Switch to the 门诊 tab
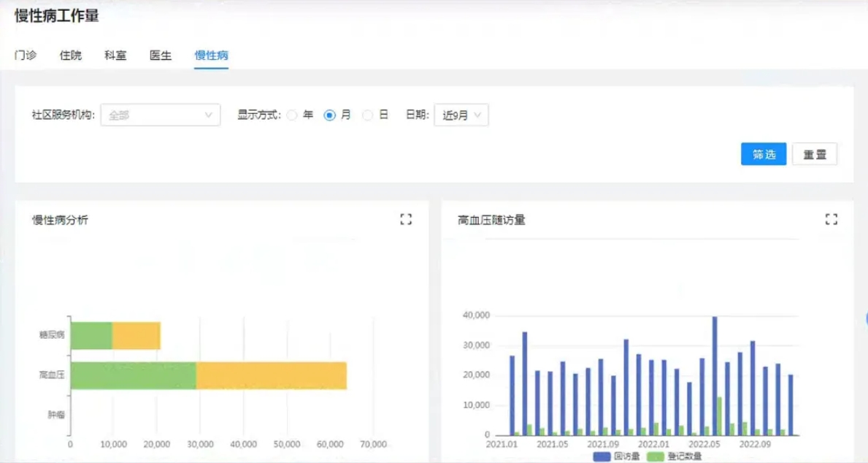 click(26, 56)
